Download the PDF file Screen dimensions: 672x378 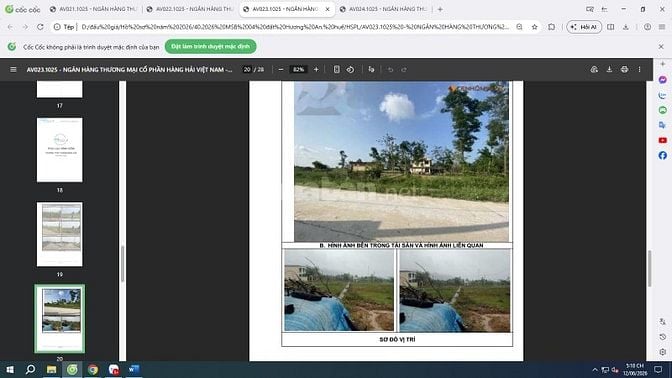click(x=609, y=69)
